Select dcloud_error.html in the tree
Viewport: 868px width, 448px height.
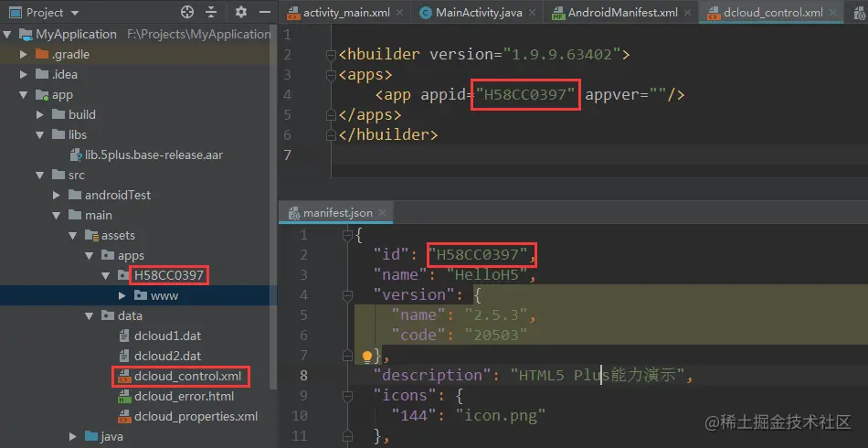184,397
